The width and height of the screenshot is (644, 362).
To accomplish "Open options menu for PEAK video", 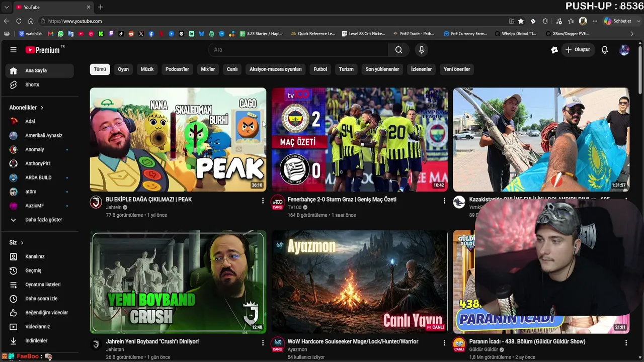I will click(x=263, y=201).
